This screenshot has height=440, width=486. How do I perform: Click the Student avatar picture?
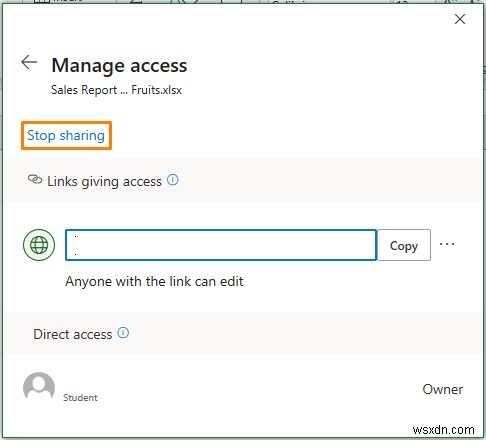[39, 387]
